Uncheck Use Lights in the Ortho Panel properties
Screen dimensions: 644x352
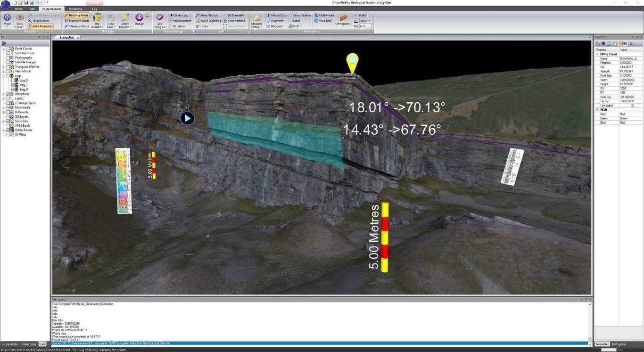[633, 106]
